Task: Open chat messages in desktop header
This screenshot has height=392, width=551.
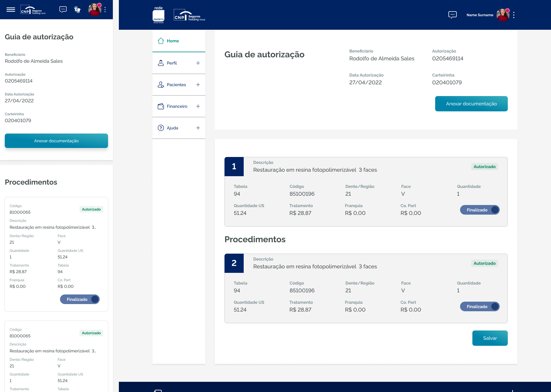Action: coord(452,15)
